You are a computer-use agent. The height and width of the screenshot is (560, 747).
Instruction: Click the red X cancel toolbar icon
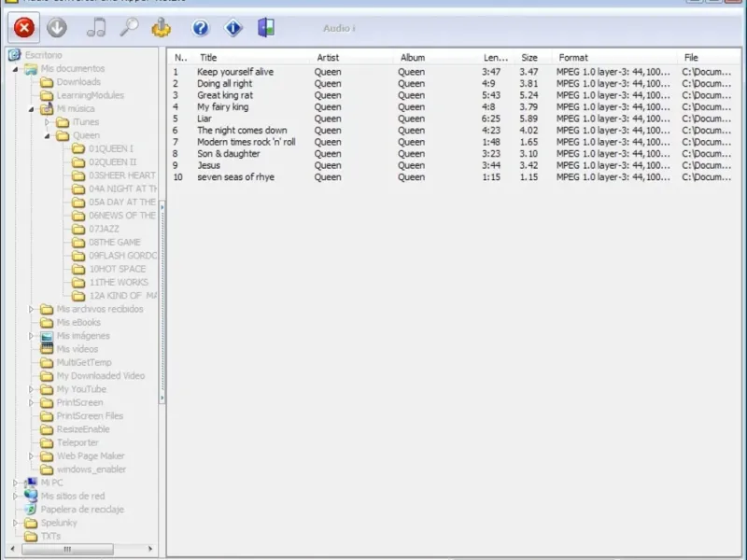24,28
